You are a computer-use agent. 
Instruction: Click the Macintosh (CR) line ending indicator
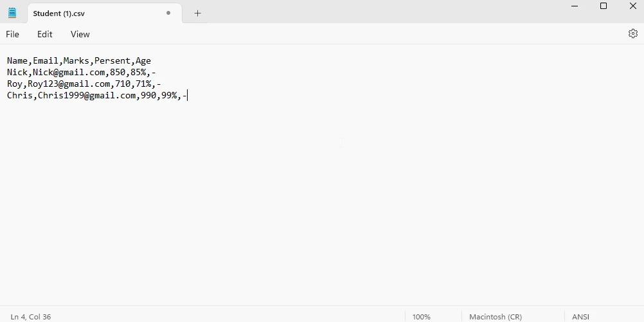496,316
